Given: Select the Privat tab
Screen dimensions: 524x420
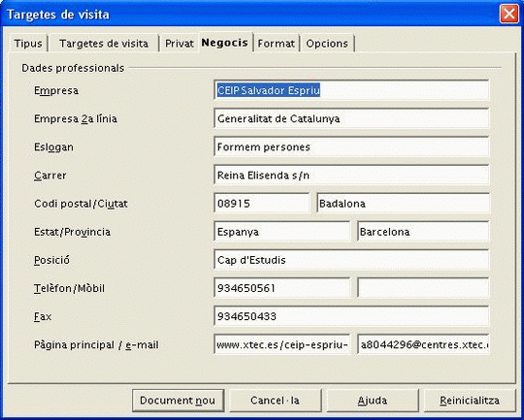Looking at the screenshot, I should point(180,44).
